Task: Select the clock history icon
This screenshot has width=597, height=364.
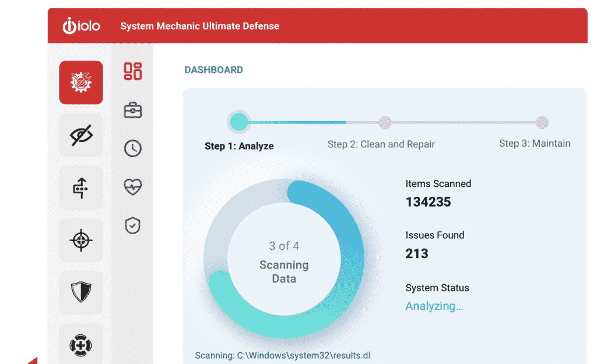Action: pyautogui.click(x=133, y=149)
